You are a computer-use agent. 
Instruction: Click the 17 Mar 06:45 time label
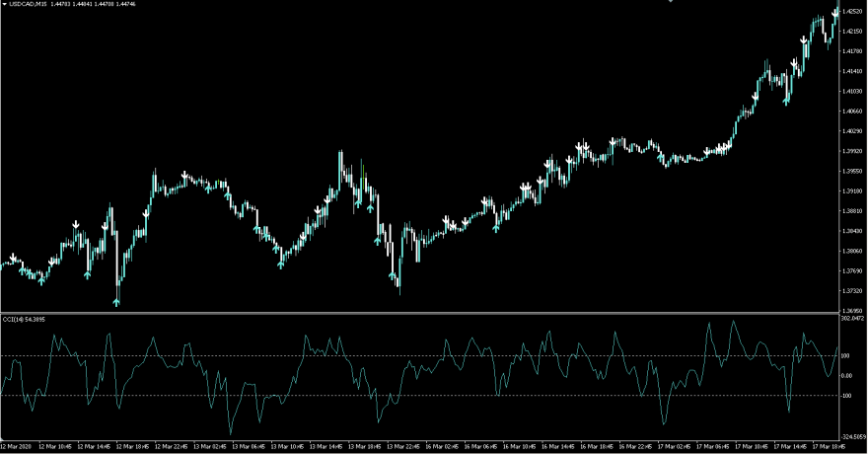(713, 446)
